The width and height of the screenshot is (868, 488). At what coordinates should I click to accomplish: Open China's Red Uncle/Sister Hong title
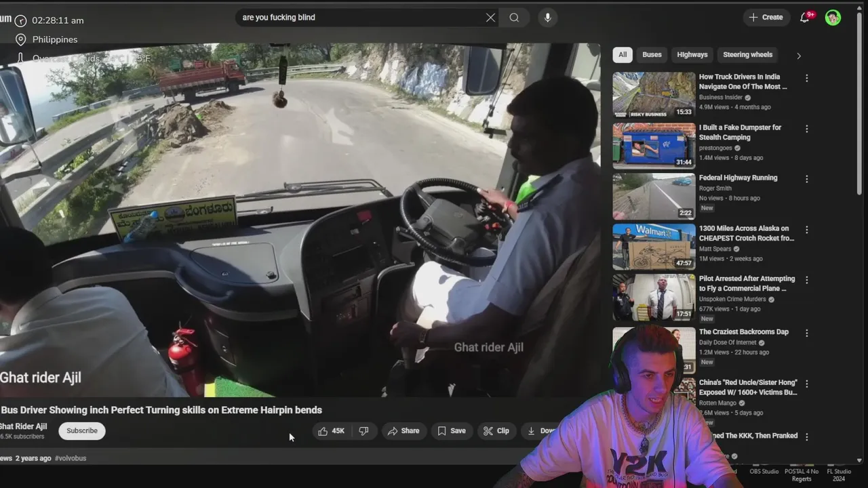(x=748, y=387)
